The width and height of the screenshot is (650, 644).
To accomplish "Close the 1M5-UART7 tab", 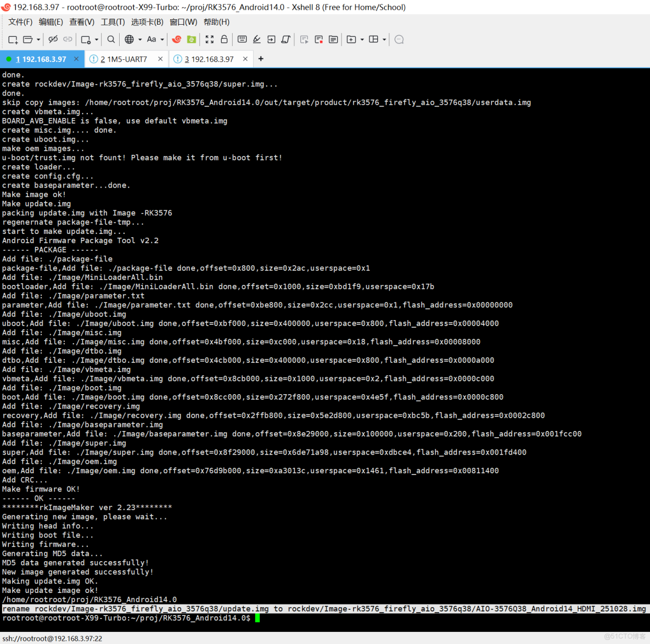I will pyautogui.click(x=160, y=59).
